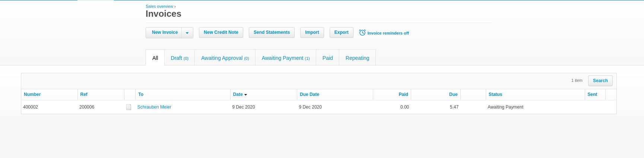This screenshot has width=644, height=158.
Task: Sort by the Due Date column
Action: click(x=309, y=94)
